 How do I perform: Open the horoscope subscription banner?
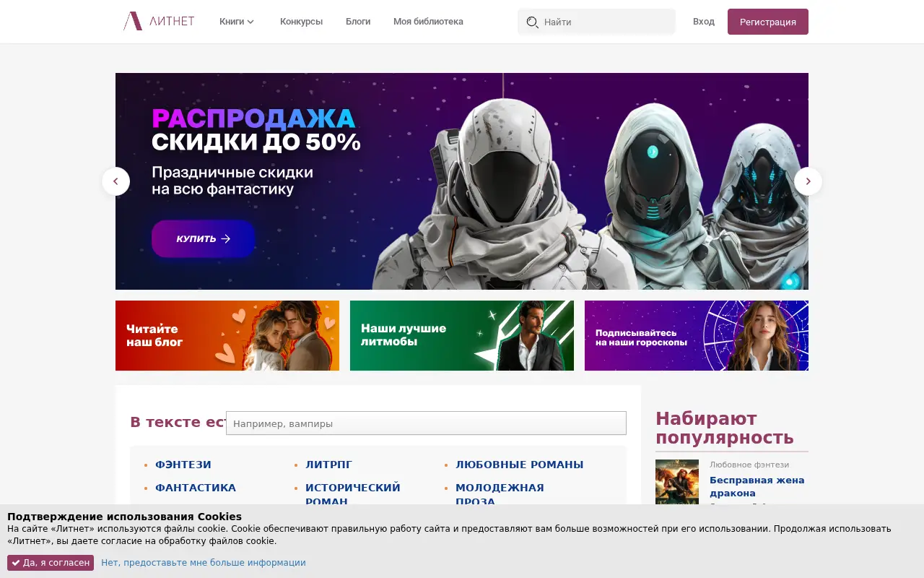pyautogui.click(x=697, y=335)
